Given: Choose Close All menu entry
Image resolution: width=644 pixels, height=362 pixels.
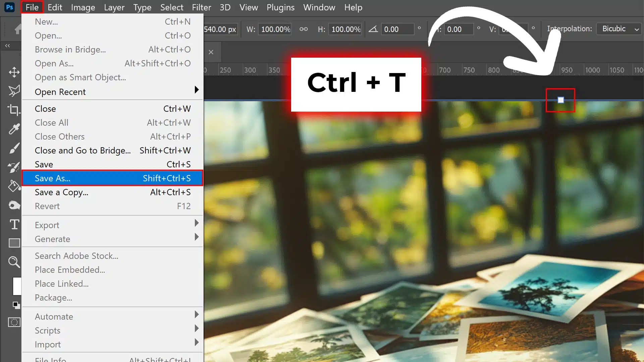Looking at the screenshot, I should pyautogui.click(x=112, y=123).
